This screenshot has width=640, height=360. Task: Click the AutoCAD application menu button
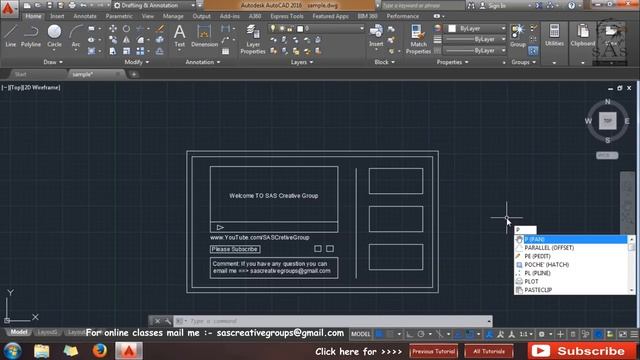[x=9, y=9]
